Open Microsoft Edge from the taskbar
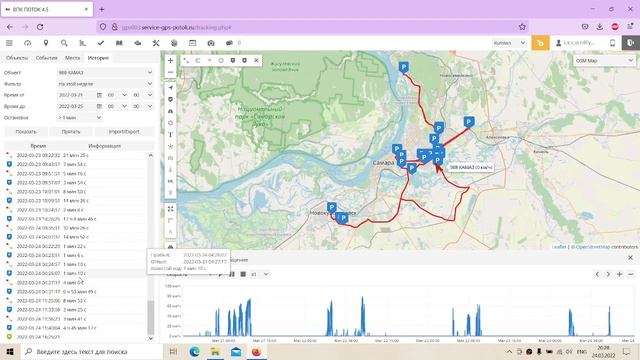This screenshot has width=640, height=360. pyautogui.click(x=195, y=351)
